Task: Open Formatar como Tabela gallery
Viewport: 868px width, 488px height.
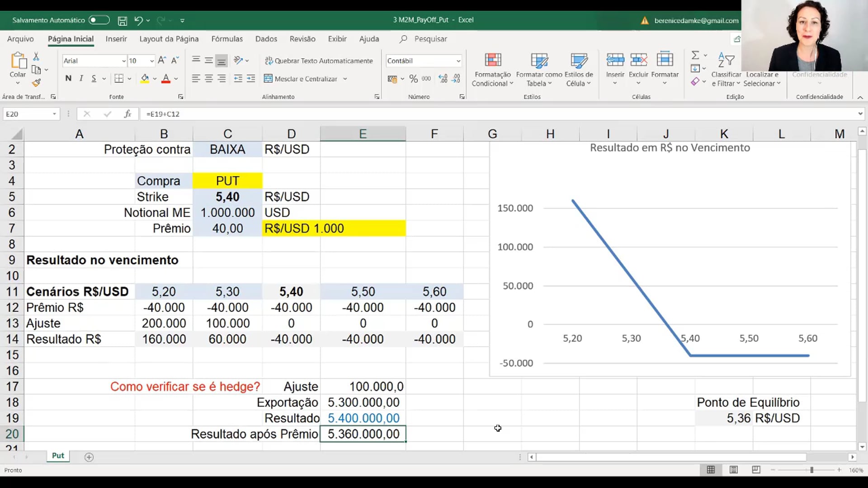Action: pos(539,70)
